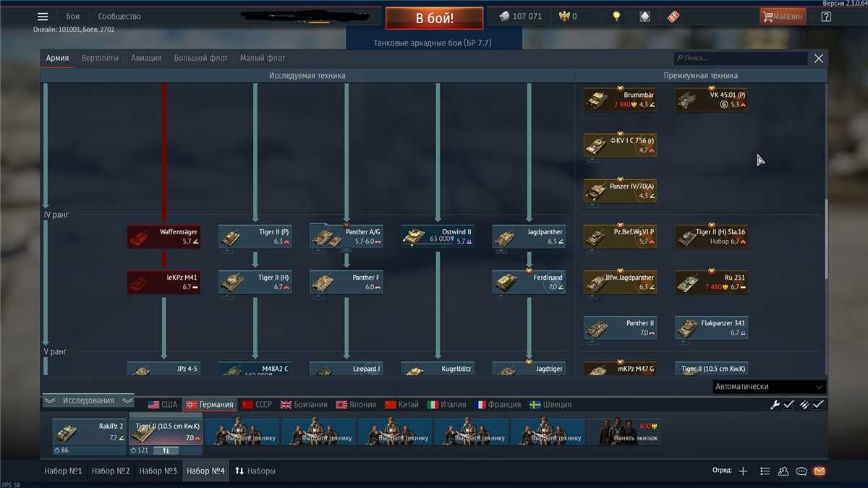
Task: Switch to the Вертолеты tab
Action: [x=100, y=58]
